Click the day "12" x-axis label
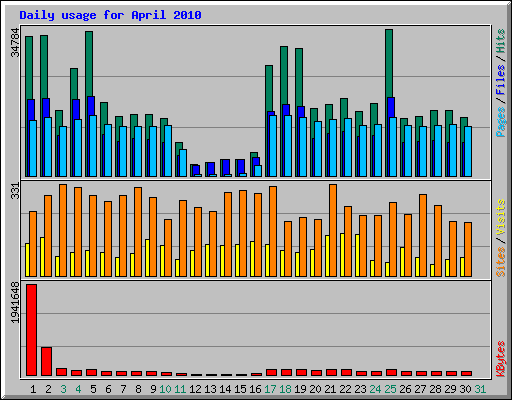 (x=195, y=389)
